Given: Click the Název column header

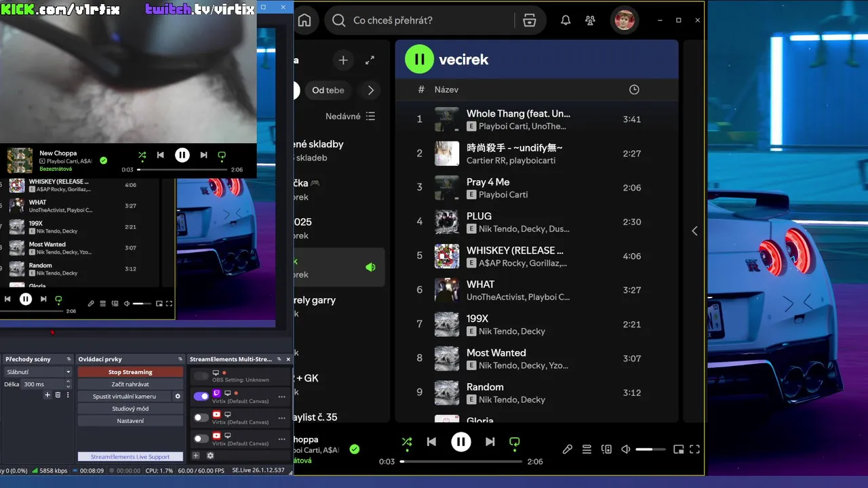Looking at the screenshot, I should (446, 89).
